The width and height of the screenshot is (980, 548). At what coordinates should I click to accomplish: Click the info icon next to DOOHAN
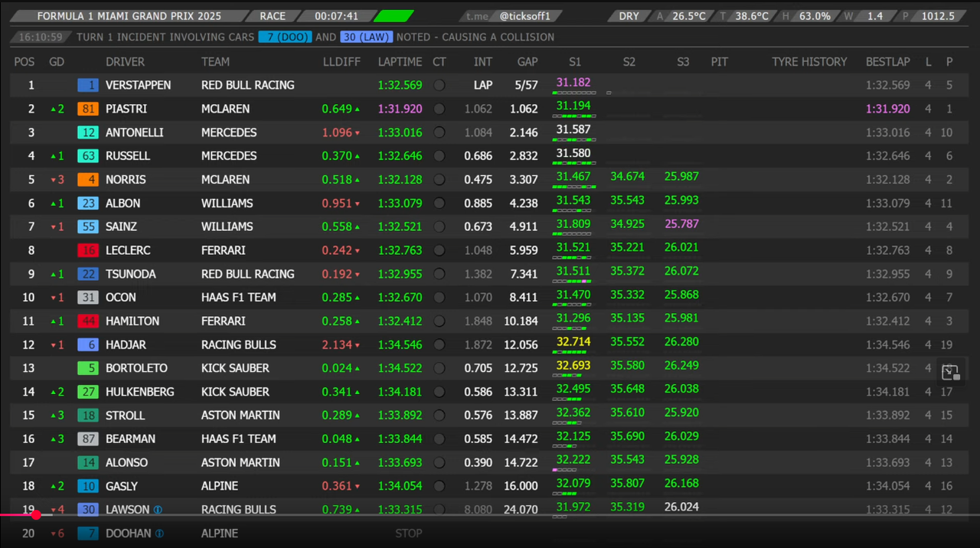pyautogui.click(x=159, y=533)
